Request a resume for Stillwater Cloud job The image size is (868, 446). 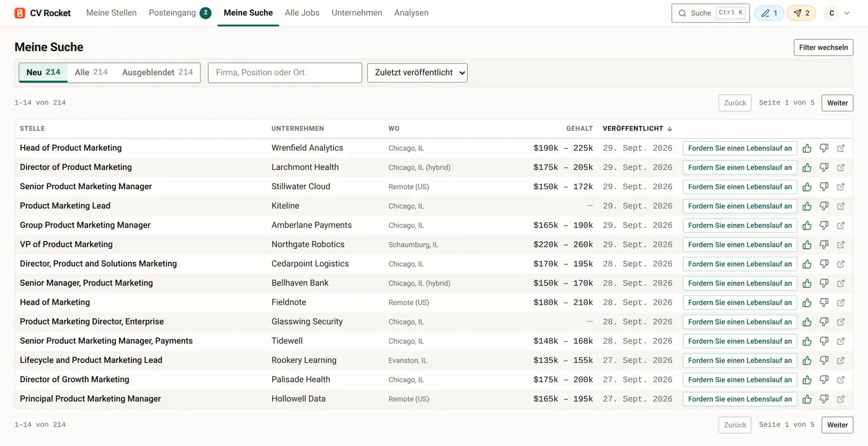[740, 187]
